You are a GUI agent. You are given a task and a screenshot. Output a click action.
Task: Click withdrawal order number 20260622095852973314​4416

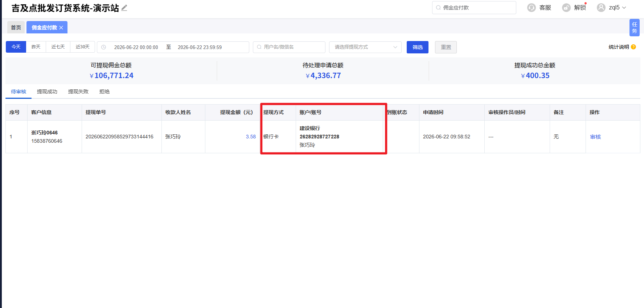[119, 137]
